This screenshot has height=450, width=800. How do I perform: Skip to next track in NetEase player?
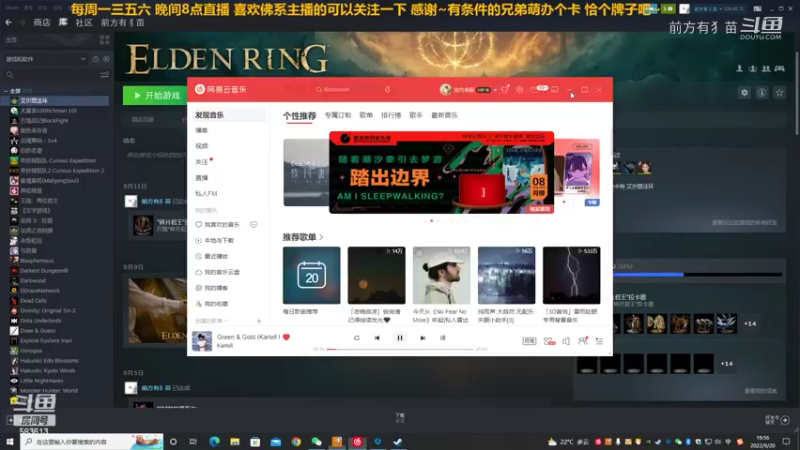[422, 338]
